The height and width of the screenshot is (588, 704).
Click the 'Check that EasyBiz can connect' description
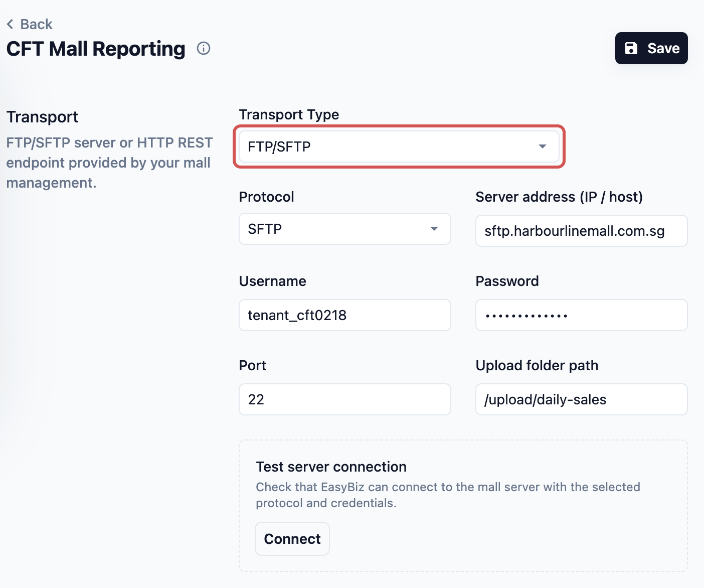coord(448,495)
